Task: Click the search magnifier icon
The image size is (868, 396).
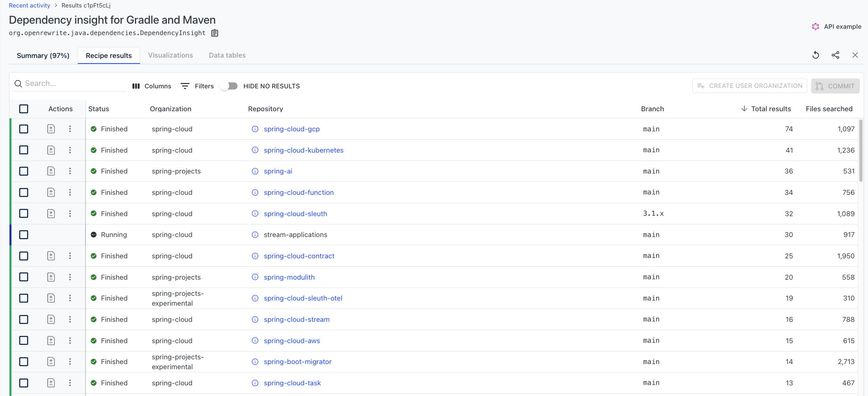Action: click(x=18, y=84)
